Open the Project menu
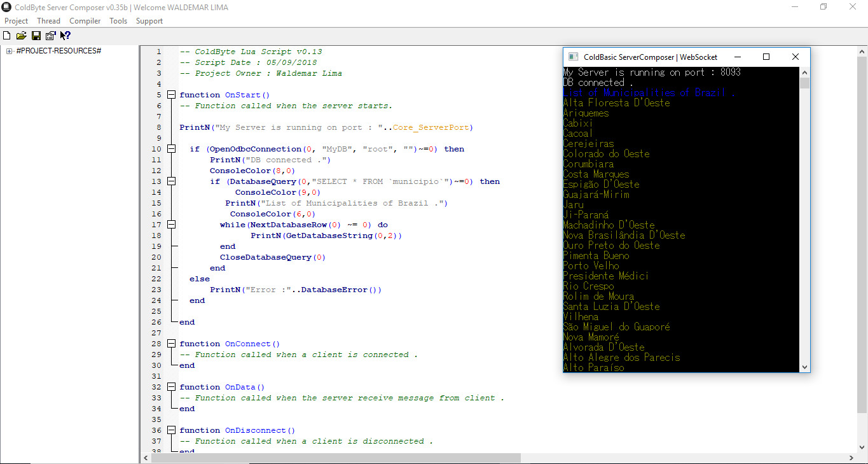 pyautogui.click(x=16, y=20)
